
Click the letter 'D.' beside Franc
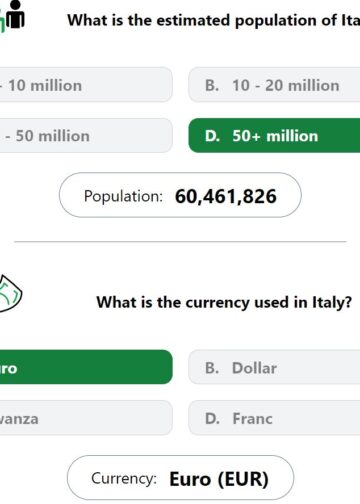[212, 419]
